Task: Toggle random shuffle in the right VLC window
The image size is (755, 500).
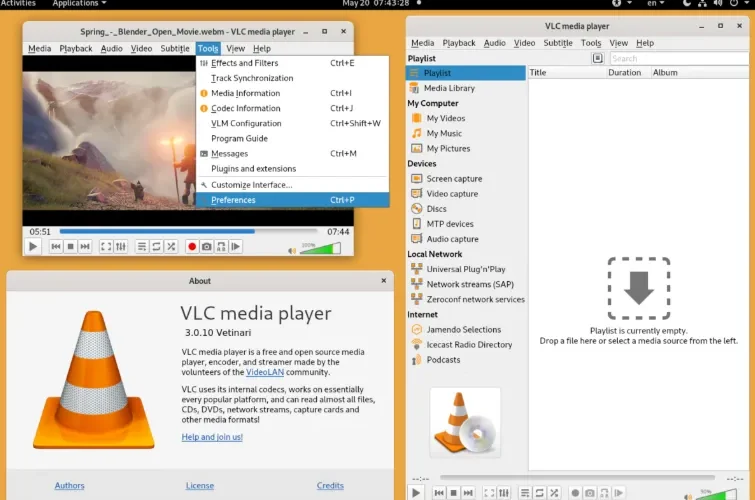Action: (554, 493)
